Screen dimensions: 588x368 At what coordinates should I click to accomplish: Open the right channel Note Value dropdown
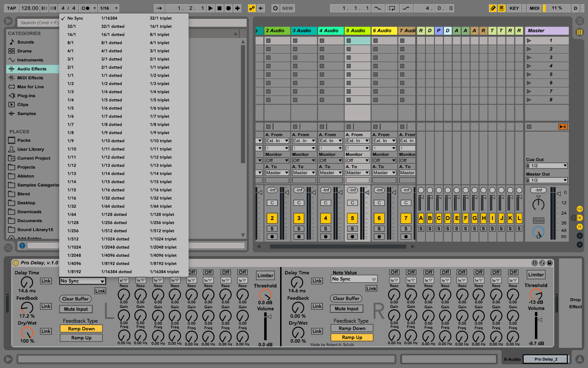(x=354, y=279)
